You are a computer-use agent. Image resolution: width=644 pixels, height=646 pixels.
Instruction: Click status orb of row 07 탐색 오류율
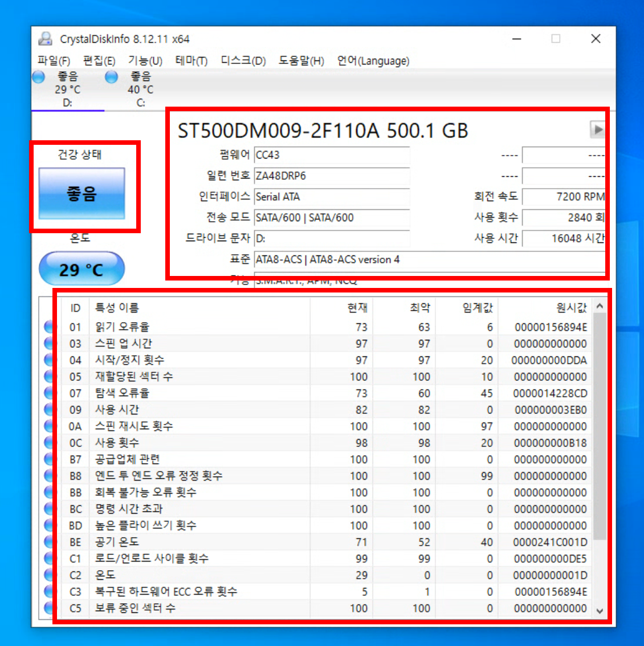[49, 393]
